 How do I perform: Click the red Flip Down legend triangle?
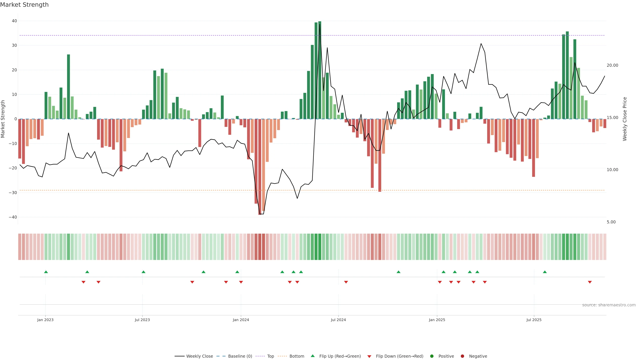tap(369, 356)
